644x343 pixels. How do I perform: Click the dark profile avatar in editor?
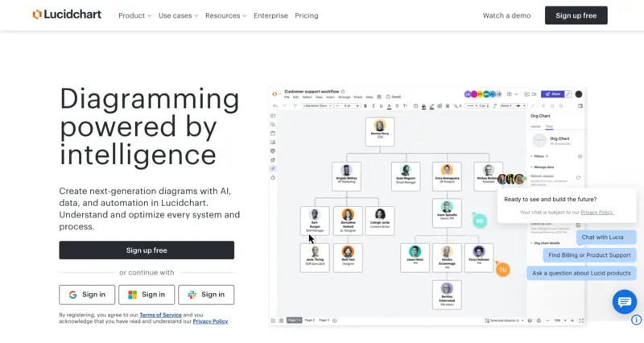(x=579, y=94)
